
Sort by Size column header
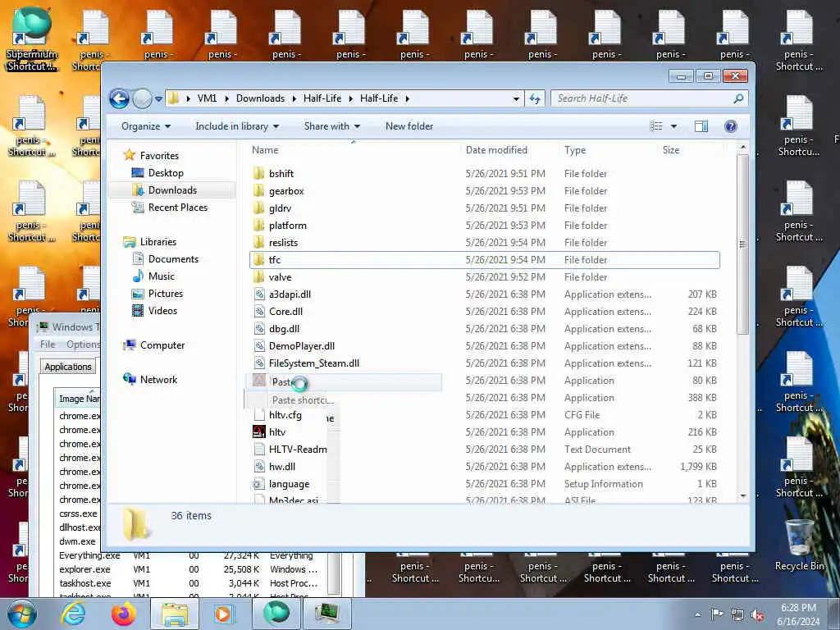[x=690, y=151]
